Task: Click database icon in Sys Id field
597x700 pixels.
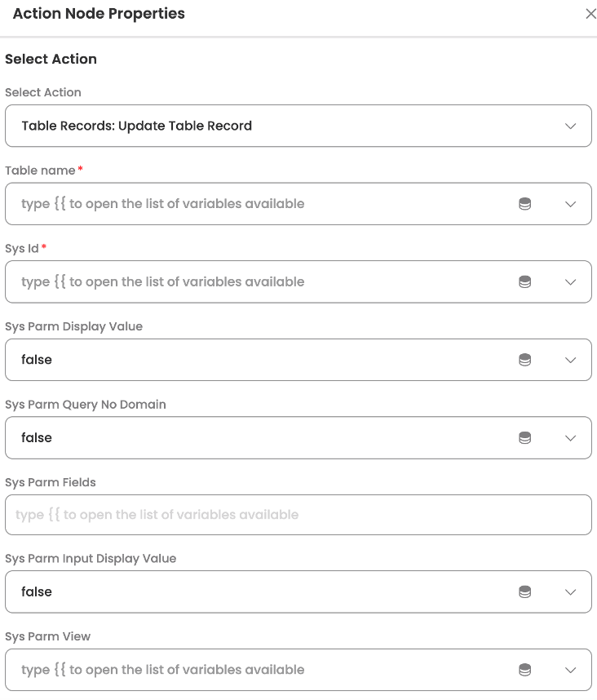Action: pos(525,282)
